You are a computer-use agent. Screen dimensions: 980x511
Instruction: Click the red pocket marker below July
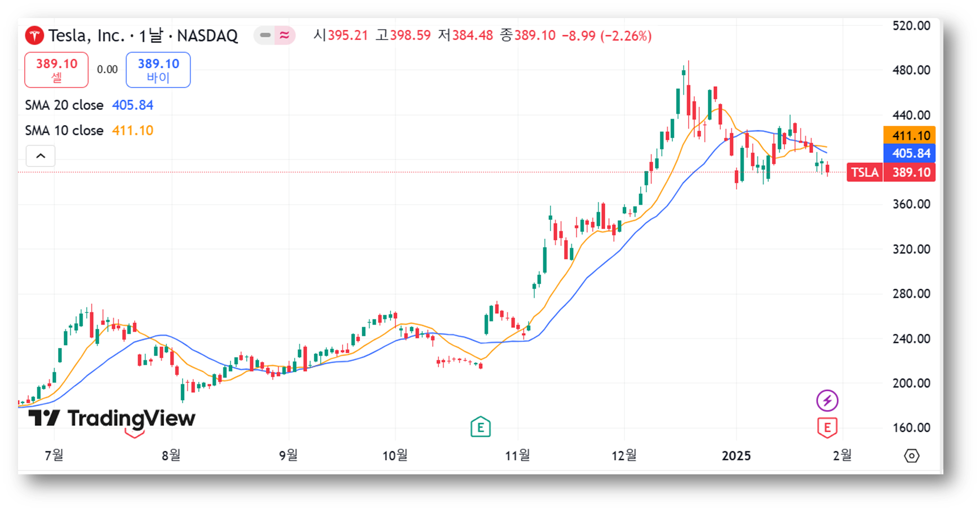[134, 433]
